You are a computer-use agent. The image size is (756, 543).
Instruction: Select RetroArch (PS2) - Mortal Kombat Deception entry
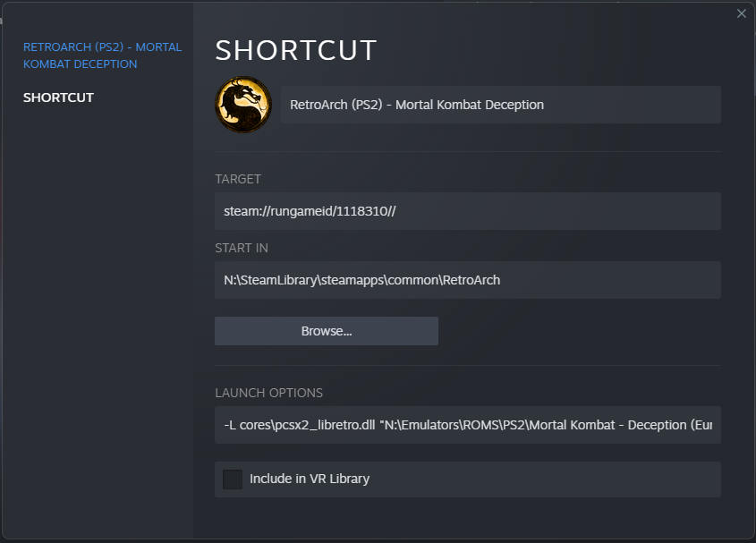(103, 55)
